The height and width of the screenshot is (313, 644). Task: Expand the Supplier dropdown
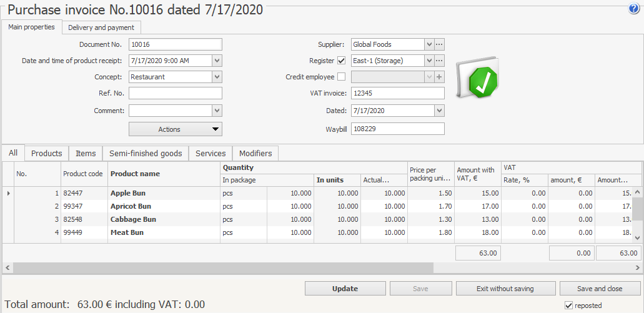(429, 44)
